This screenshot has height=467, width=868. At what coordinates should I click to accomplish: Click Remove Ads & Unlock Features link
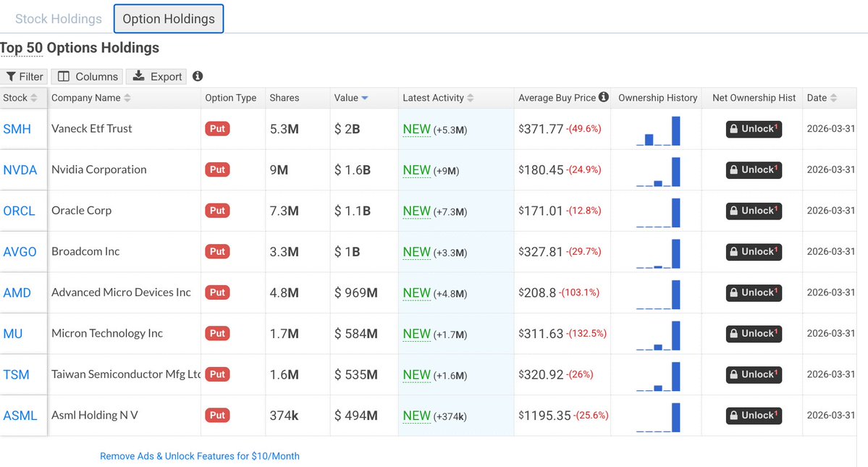[x=199, y=456]
